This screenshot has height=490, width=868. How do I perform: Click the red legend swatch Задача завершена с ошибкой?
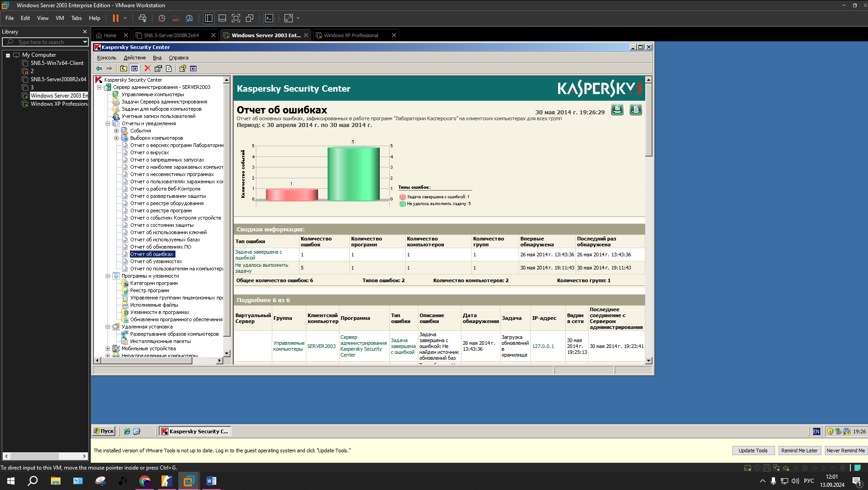click(x=402, y=197)
